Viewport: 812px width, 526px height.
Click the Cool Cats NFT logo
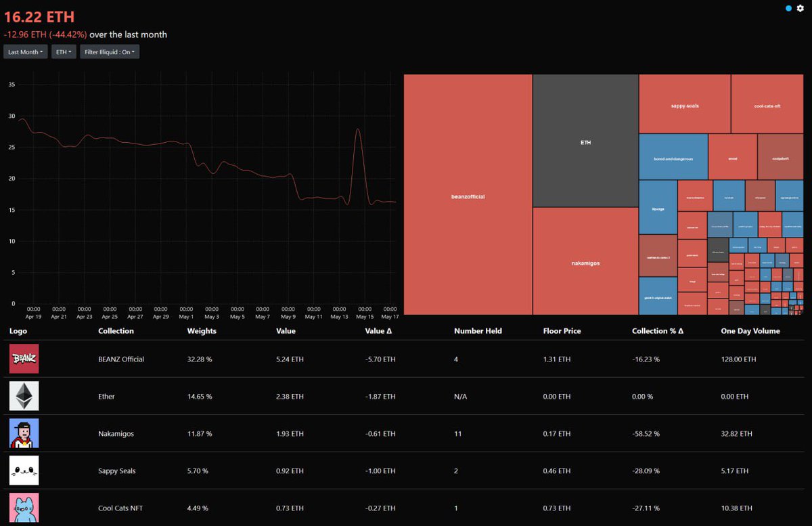pos(24,508)
